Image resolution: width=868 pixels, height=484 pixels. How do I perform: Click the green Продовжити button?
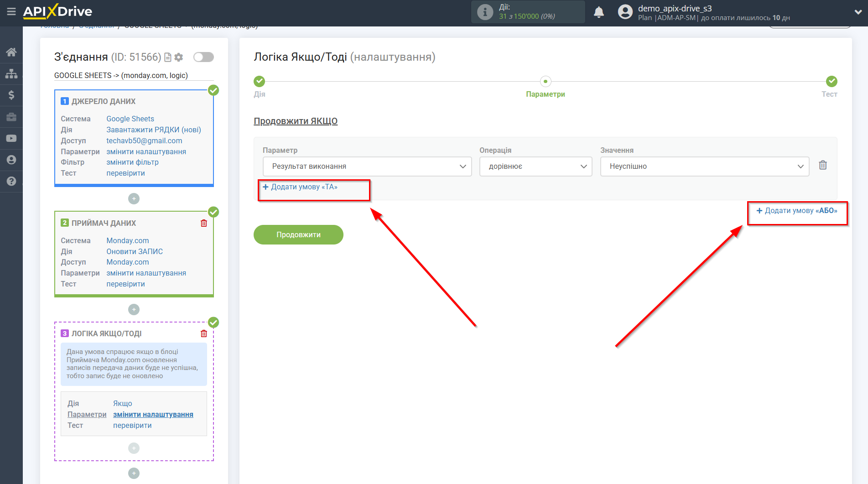click(298, 234)
